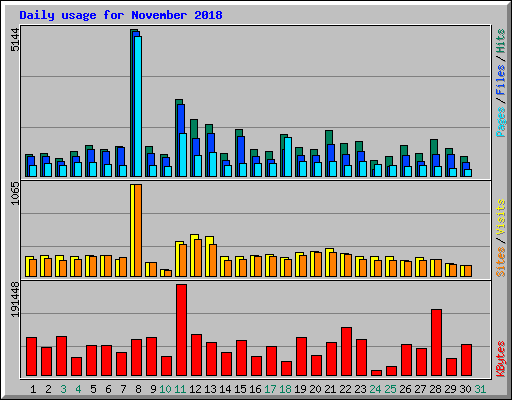Click day 16 on the x-axis
The image size is (512, 400).
(x=255, y=389)
